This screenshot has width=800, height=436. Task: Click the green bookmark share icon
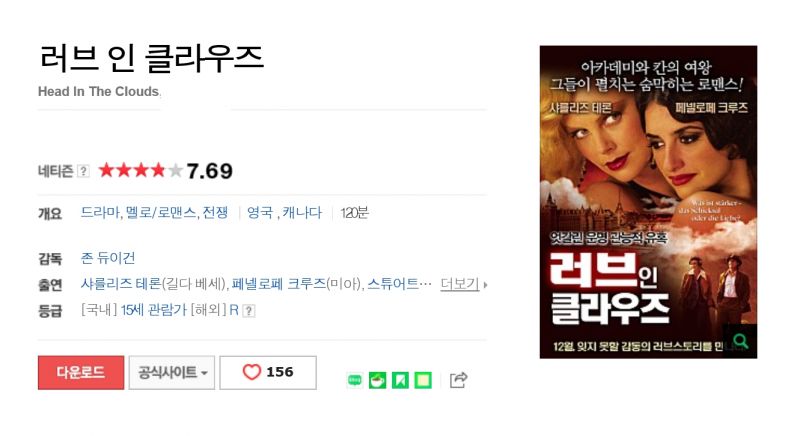pos(401,380)
